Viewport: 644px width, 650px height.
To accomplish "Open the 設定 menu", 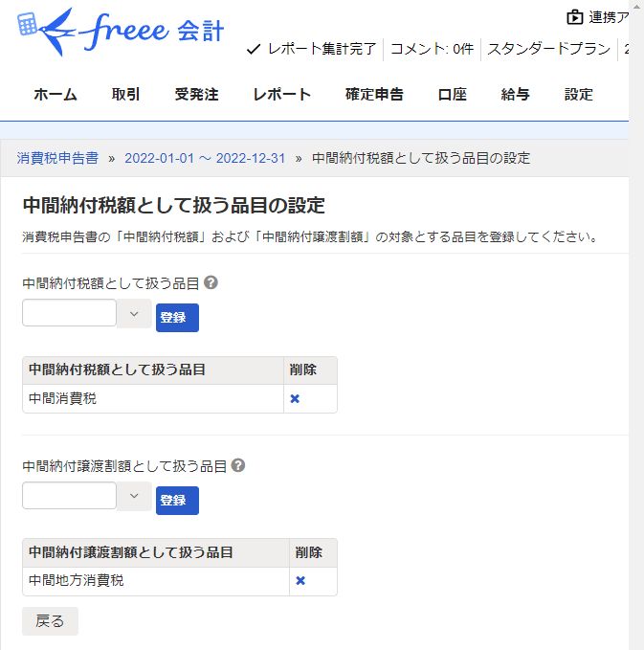I will pyautogui.click(x=579, y=94).
